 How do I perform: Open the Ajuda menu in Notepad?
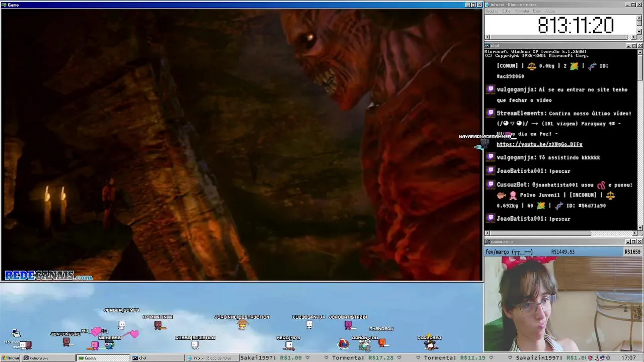(550, 11)
